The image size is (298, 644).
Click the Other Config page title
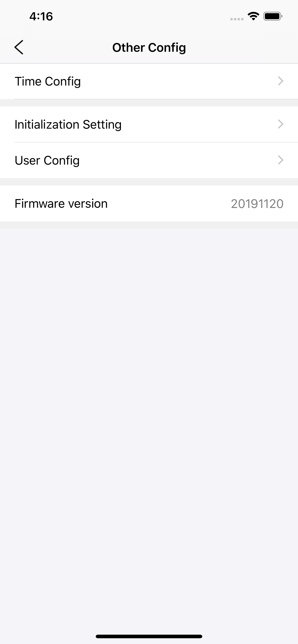pos(149,47)
